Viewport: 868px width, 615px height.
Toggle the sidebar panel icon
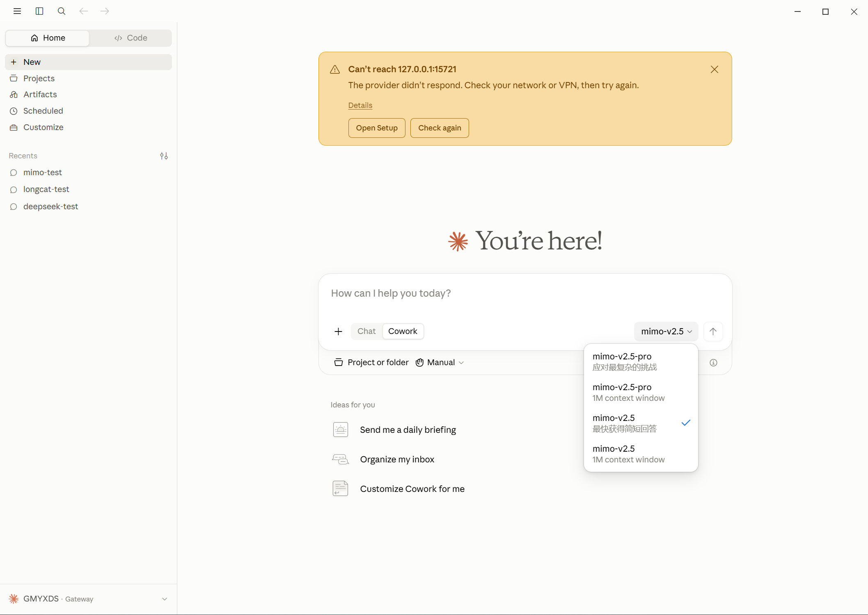pos(39,11)
